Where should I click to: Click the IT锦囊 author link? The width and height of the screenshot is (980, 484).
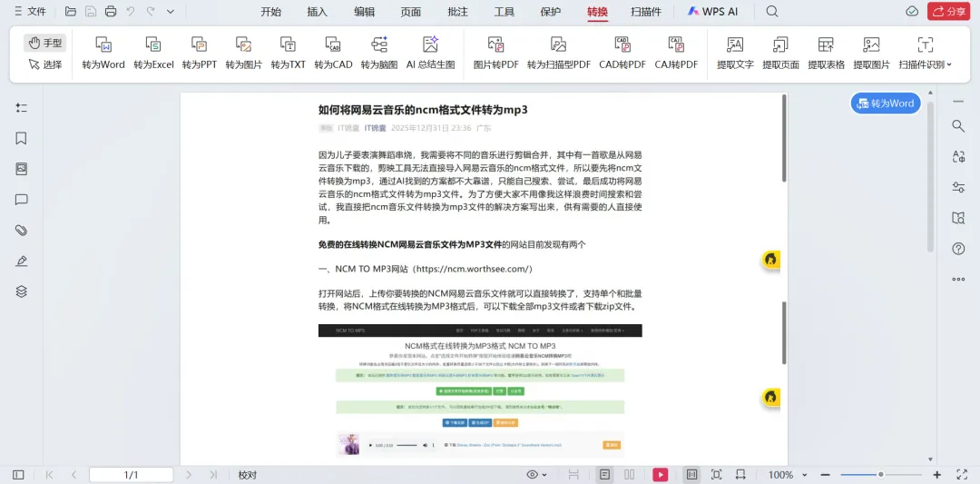coord(375,128)
